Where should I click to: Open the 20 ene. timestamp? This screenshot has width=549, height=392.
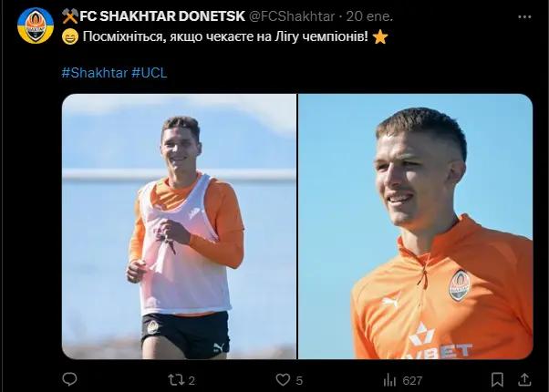[x=369, y=16]
